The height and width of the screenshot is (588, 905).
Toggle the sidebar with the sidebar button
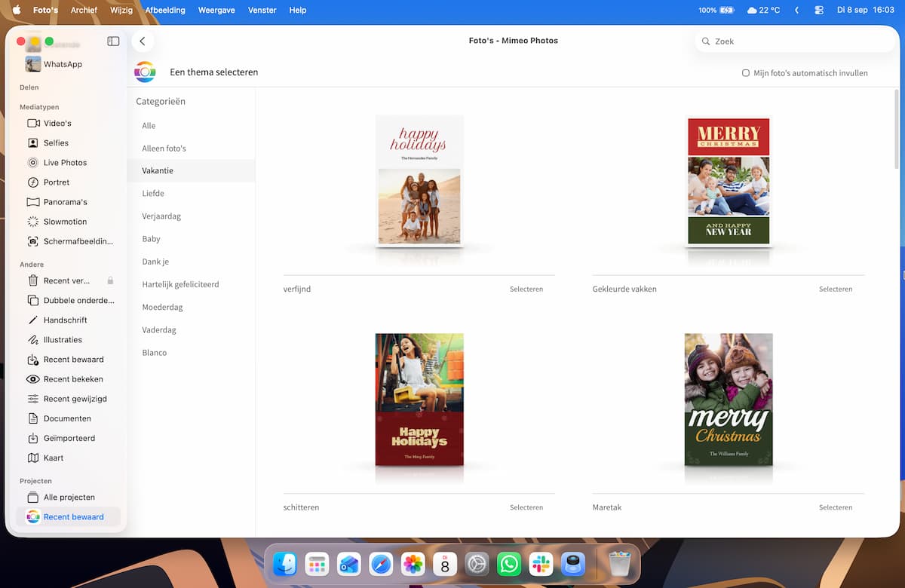pos(113,41)
